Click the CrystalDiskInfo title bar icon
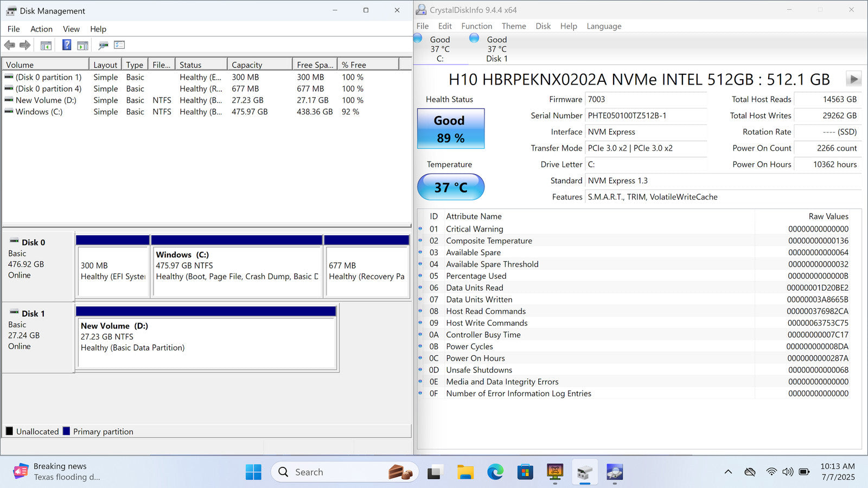Image resolution: width=868 pixels, height=488 pixels. pyautogui.click(x=421, y=10)
